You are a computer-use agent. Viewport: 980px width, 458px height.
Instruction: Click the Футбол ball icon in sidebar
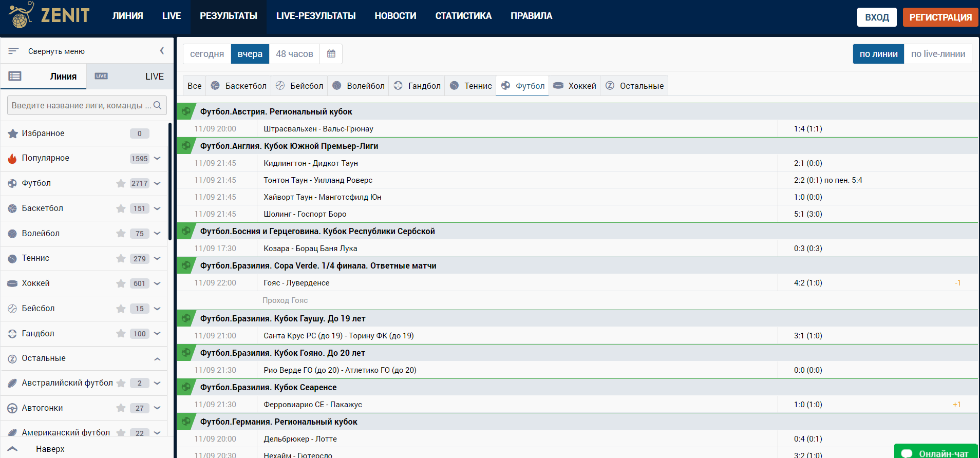[12, 183]
